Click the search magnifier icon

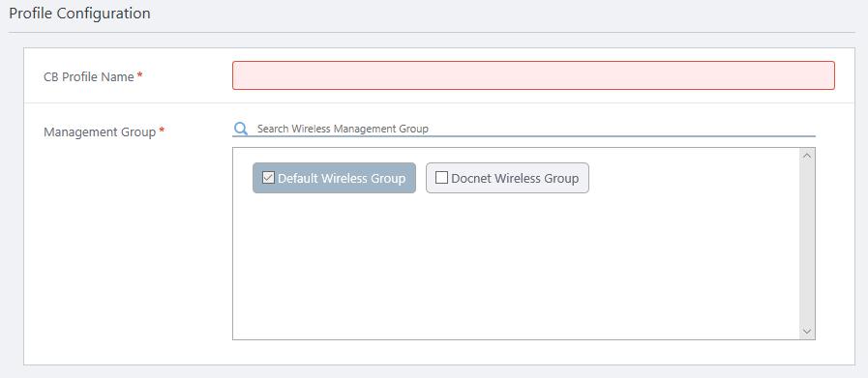click(240, 129)
